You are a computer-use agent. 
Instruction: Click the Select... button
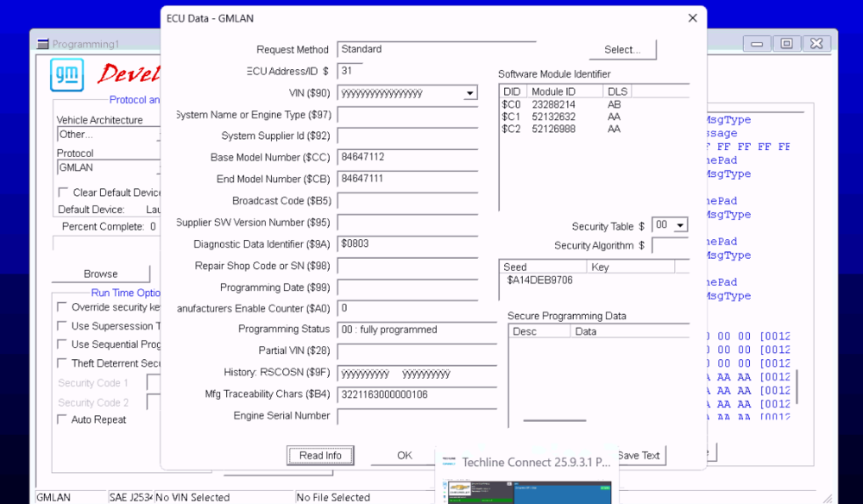(x=622, y=49)
